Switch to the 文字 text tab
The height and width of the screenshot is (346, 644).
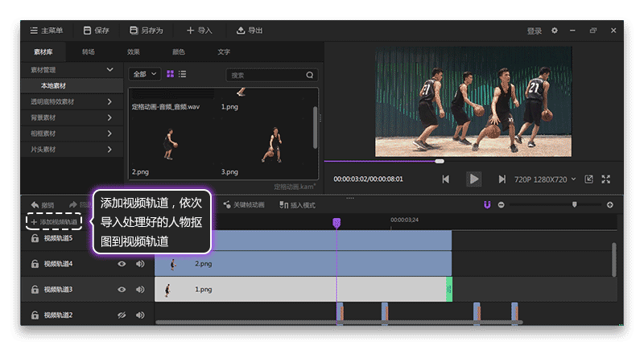[x=224, y=52]
